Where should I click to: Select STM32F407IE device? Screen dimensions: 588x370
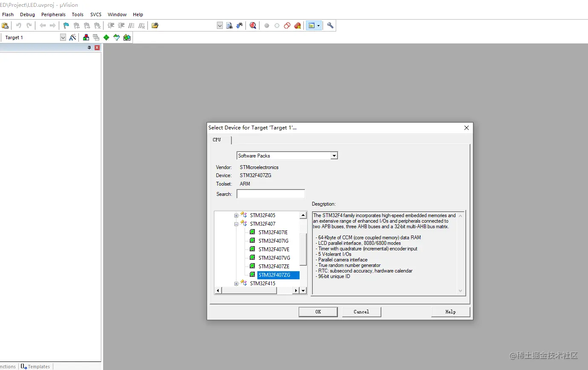[x=273, y=232]
